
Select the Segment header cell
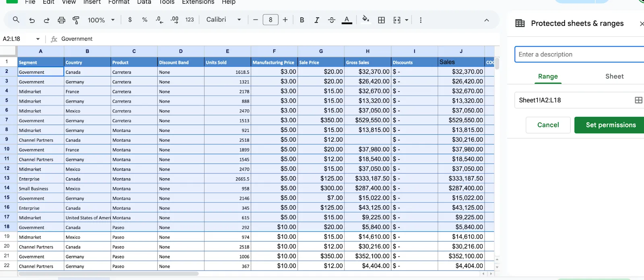[41, 62]
